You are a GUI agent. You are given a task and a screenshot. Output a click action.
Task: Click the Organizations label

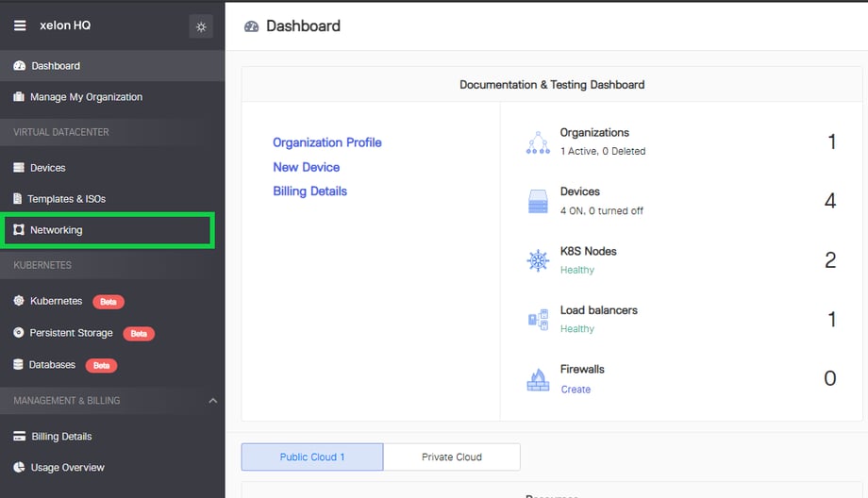coord(594,133)
